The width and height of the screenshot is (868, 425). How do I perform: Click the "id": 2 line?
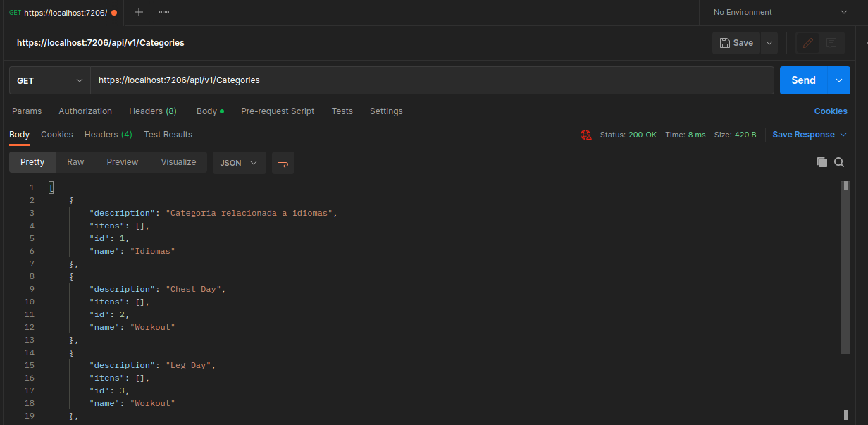point(109,314)
